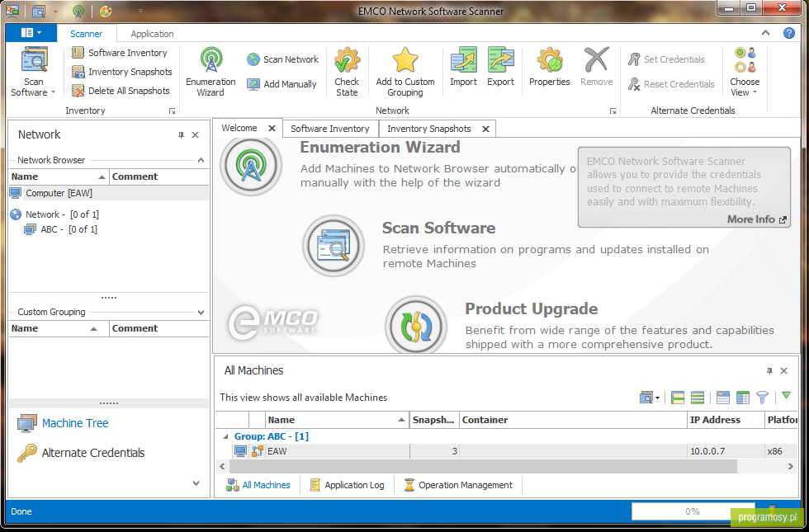Click the color palette quick access icon

click(x=106, y=11)
